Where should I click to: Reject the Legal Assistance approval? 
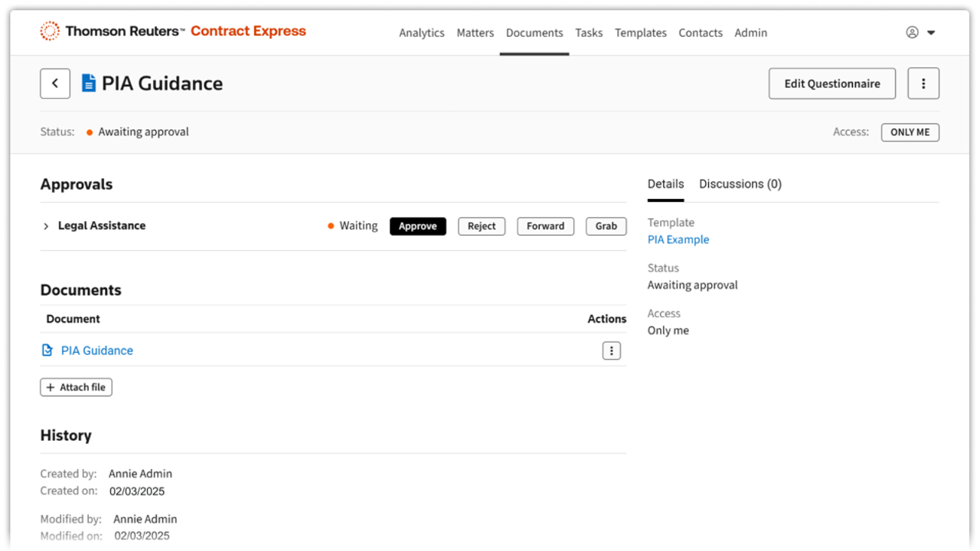(x=481, y=226)
